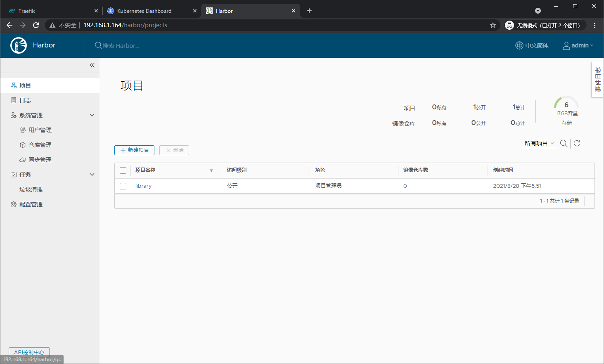Sort by 项目名称 column header
This screenshot has height=364, width=604.
[145, 170]
